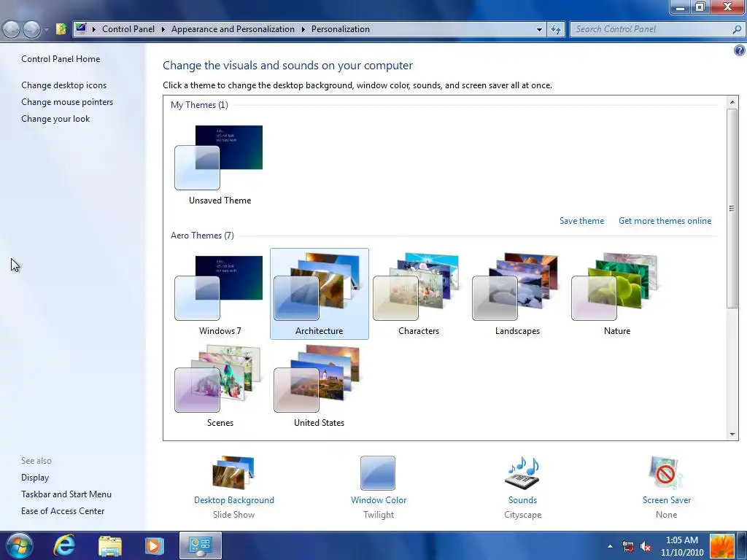
Task: Select Appearance and Personalization breadcrumb
Action: pos(233,29)
